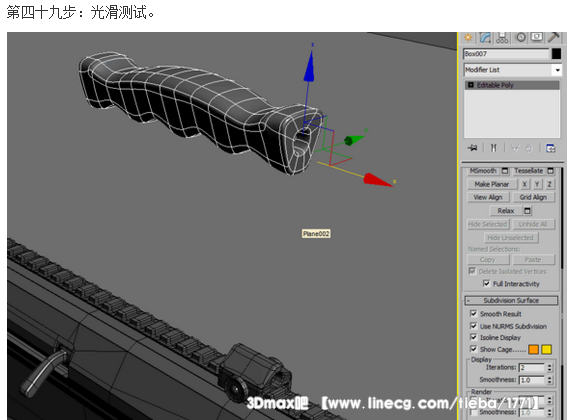Screen dimensions: 568x420
Task: Collapse the Subdivision Surface rollout
Action: (x=511, y=300)
